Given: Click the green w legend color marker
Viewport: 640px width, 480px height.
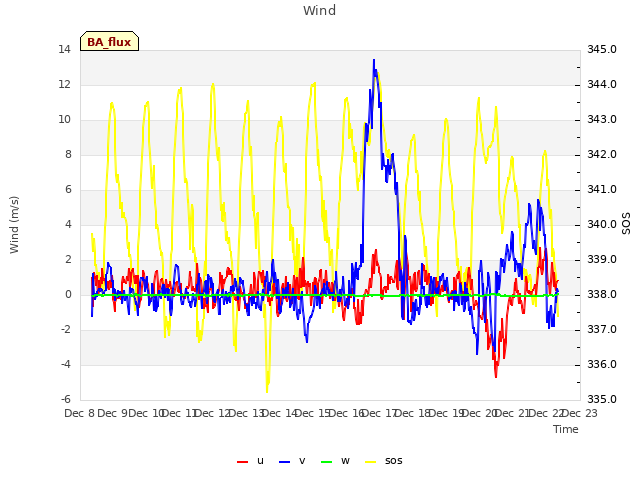Looking at the screenshot, I should pos(327,462).
